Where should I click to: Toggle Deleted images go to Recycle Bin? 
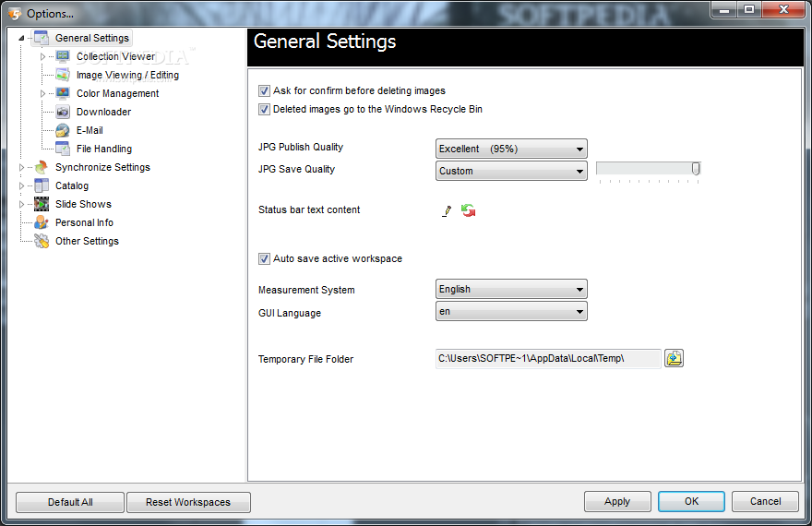(264, 109)
